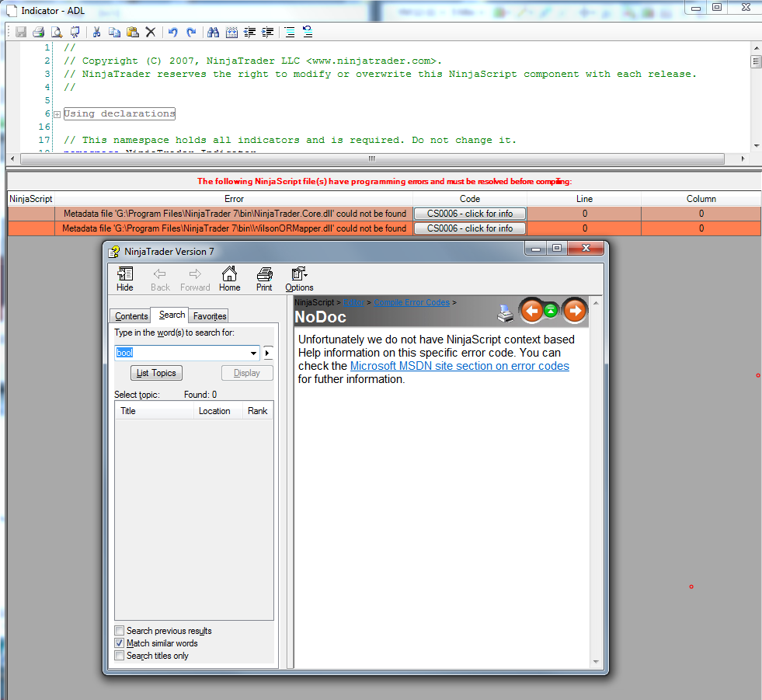
Task: Click Print in the help window toolbar
Action: (264, 279)
